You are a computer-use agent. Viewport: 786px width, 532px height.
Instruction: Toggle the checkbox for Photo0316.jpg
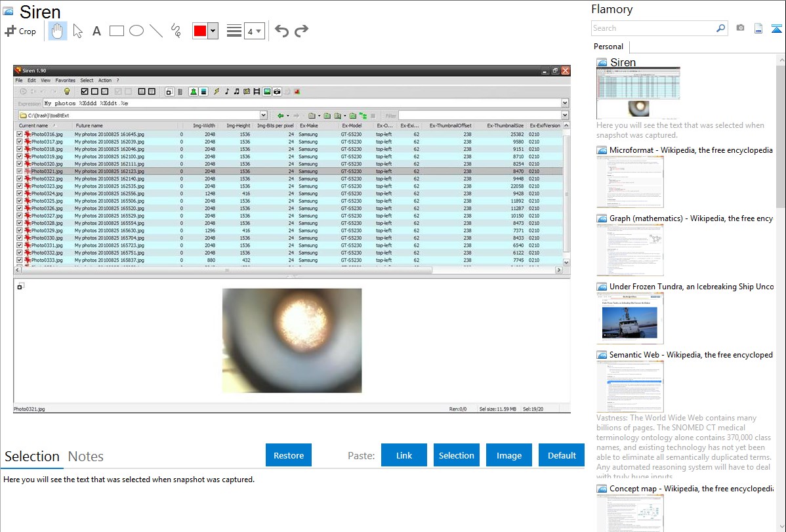click(20, 134)
